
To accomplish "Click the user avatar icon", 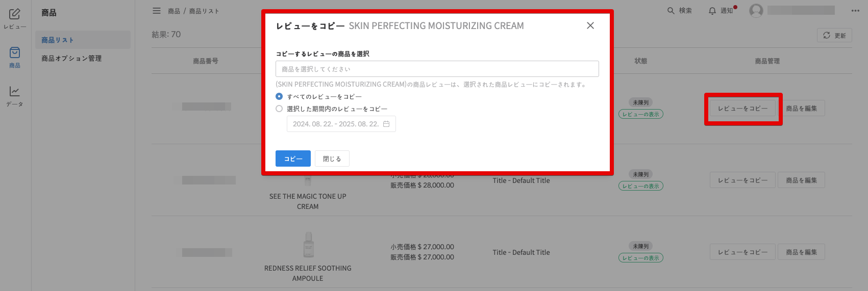I will click(x=756, y=11).
